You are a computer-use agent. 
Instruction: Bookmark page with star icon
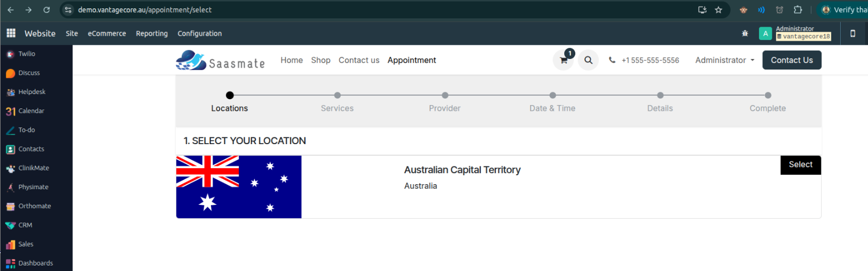pos(718,9)
